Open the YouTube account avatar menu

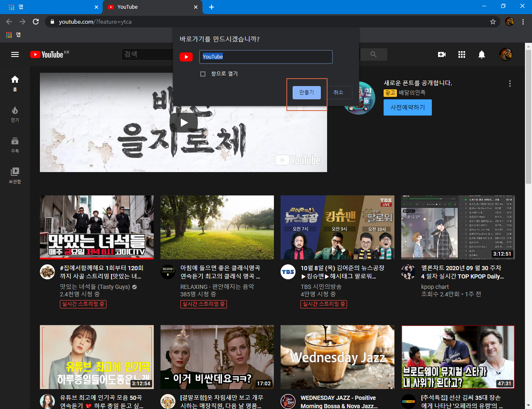click(506, 54)
